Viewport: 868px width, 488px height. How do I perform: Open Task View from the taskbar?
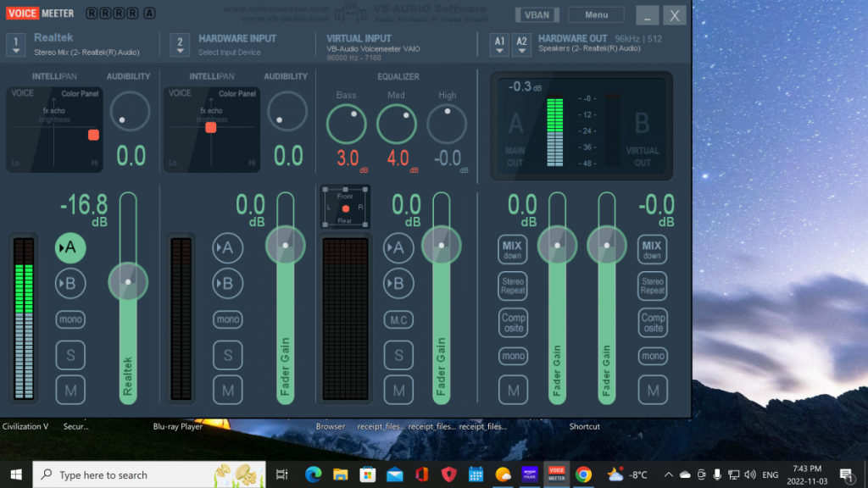[x=281, y=474]
